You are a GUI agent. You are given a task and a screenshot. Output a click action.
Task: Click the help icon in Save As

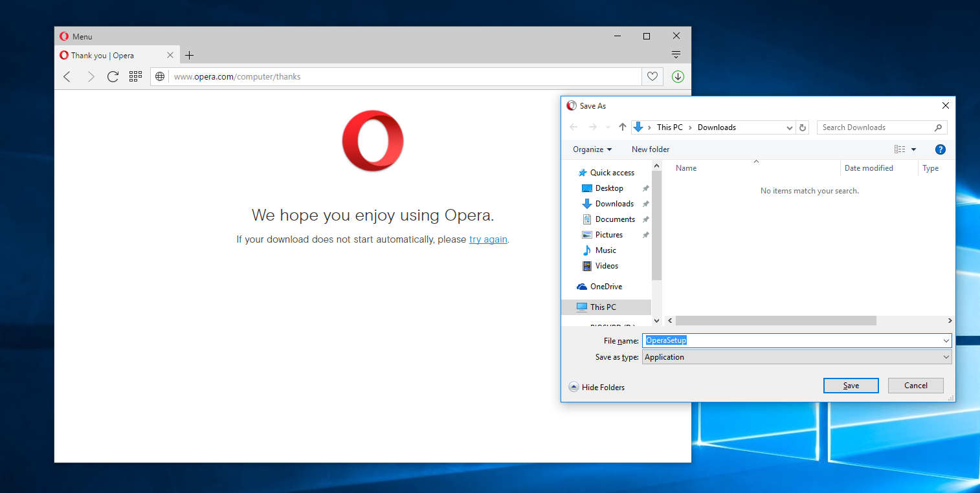941,149
